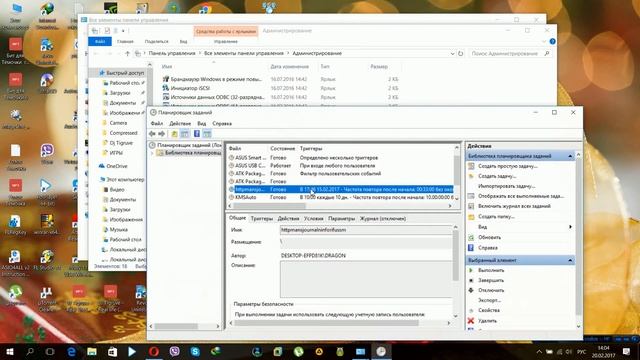Click the 'Создать задачу...' action icon
Screen dimensions: 640x360
coord(471,176)
